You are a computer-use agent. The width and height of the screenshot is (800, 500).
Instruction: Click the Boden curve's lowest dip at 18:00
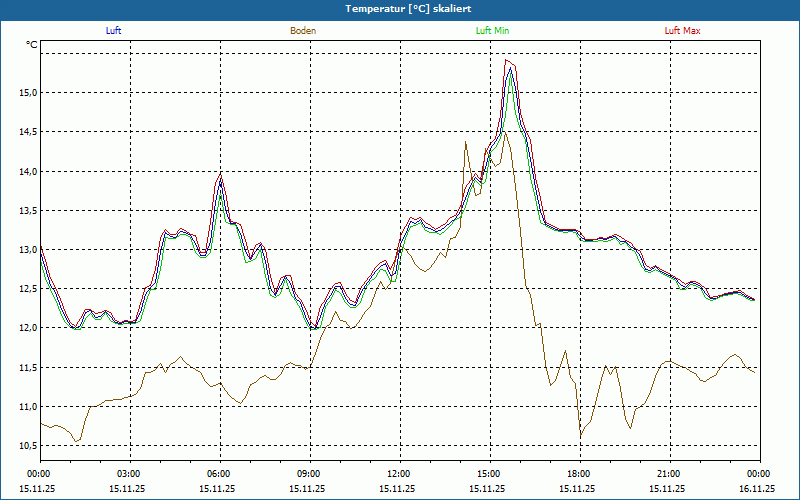(580, 437)
